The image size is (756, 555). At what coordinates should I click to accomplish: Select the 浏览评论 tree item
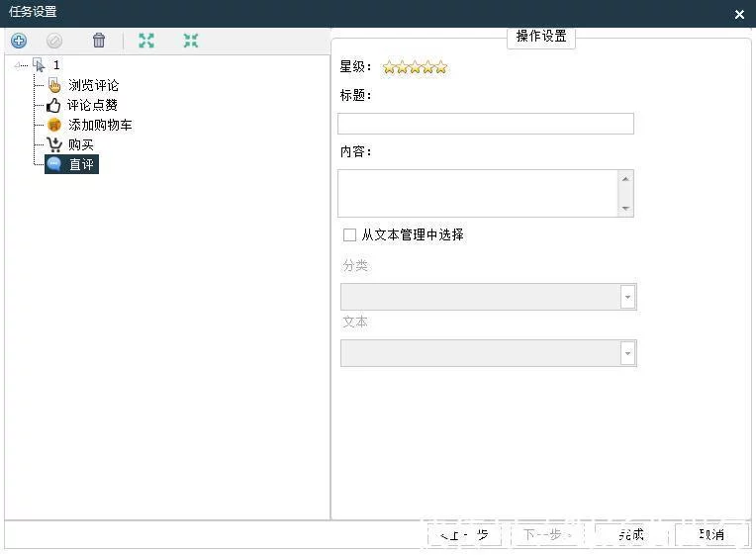[x=93, y=85]
